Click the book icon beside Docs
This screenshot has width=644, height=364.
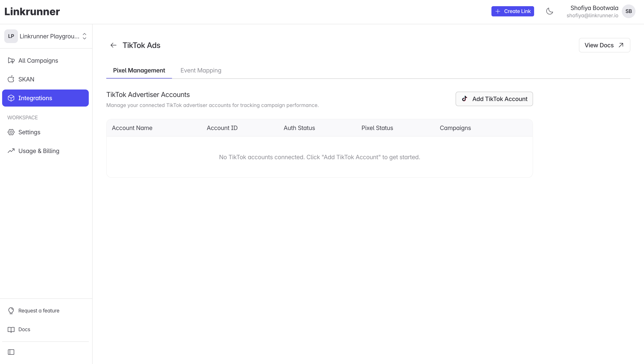coord(11,329)
